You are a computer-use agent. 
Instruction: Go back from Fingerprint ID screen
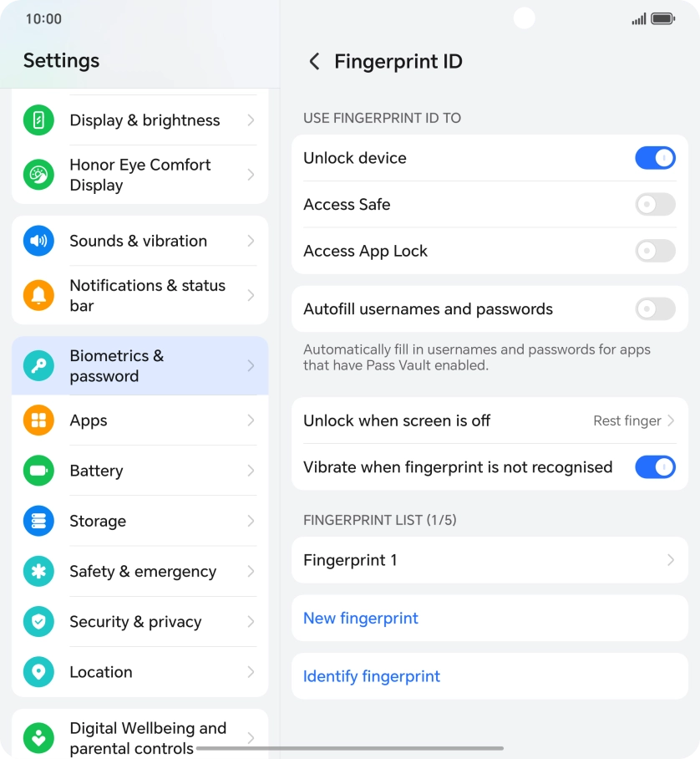tap(315, 61)
